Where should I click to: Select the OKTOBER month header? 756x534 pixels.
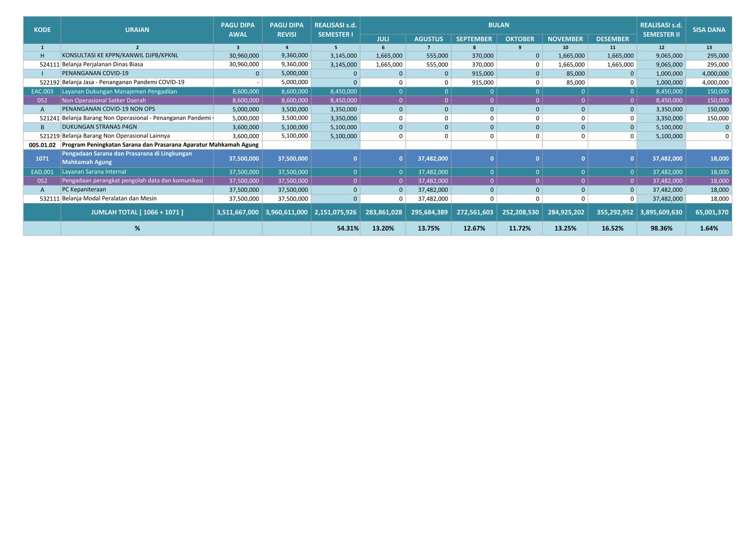click(x=520, y=39)
